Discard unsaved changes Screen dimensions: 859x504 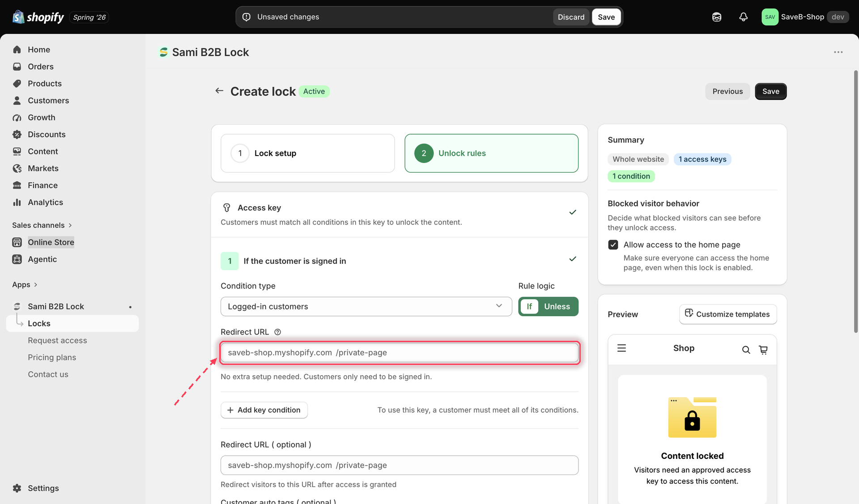click(571, 17)
